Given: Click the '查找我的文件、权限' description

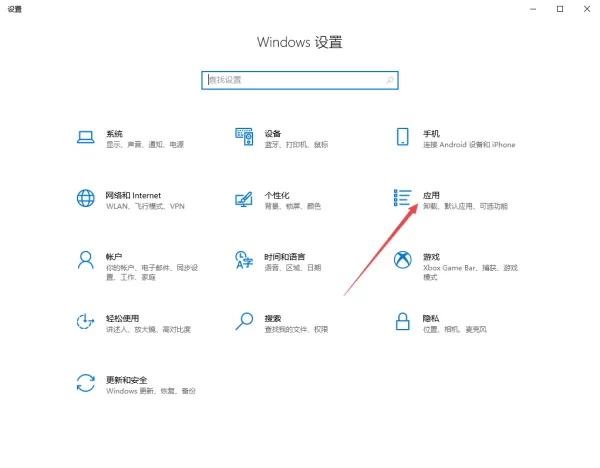Looking at the screenshot, I should [296, 329].
